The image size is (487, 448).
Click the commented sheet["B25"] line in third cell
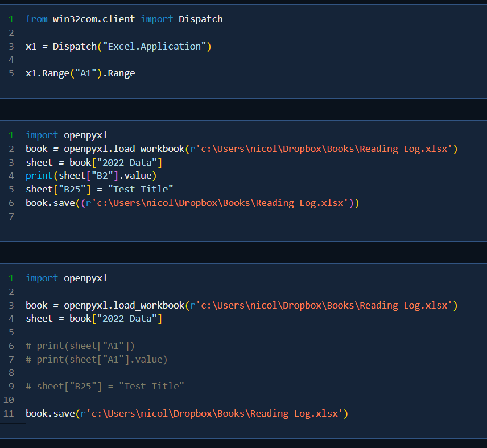pos(105,387)
